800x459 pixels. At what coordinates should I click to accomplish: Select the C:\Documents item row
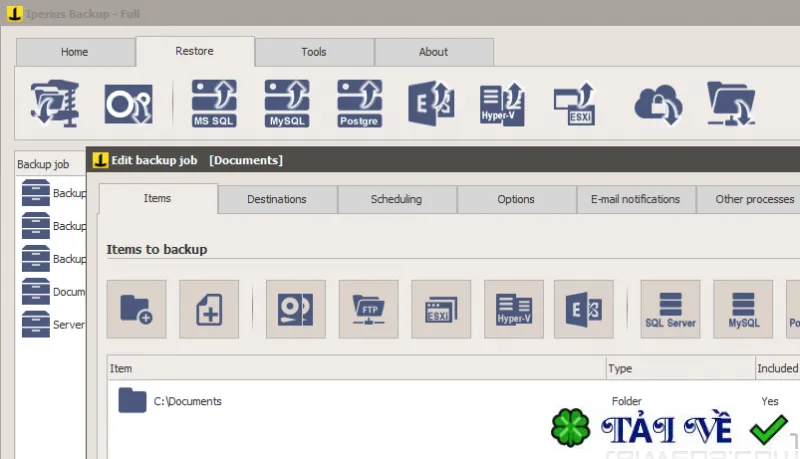(x=454, y=401)
